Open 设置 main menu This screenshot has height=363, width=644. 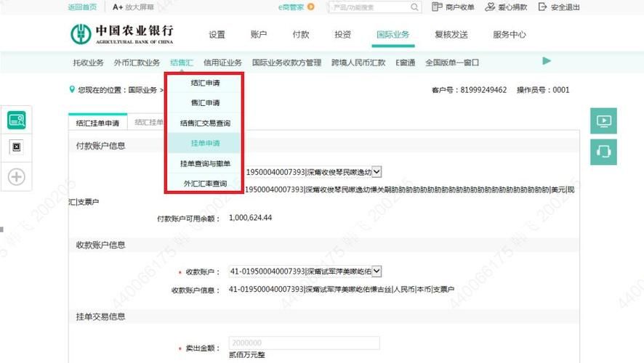(217, 35)
